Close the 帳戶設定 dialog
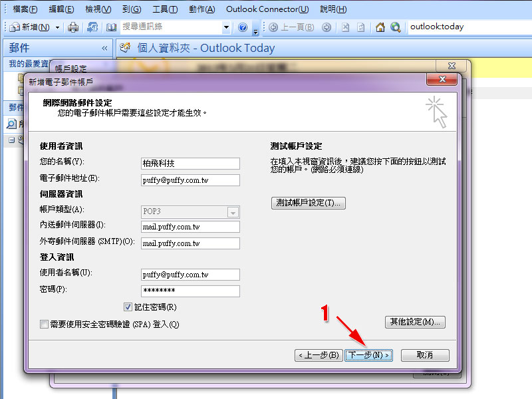The width and height of the screenshot is (532, 399). point(452,65)
